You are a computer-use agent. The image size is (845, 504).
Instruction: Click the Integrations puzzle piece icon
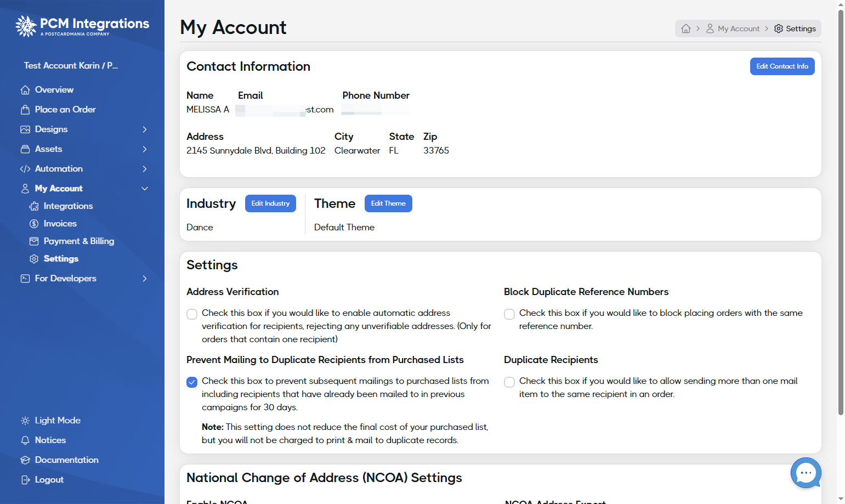(34, 206)
